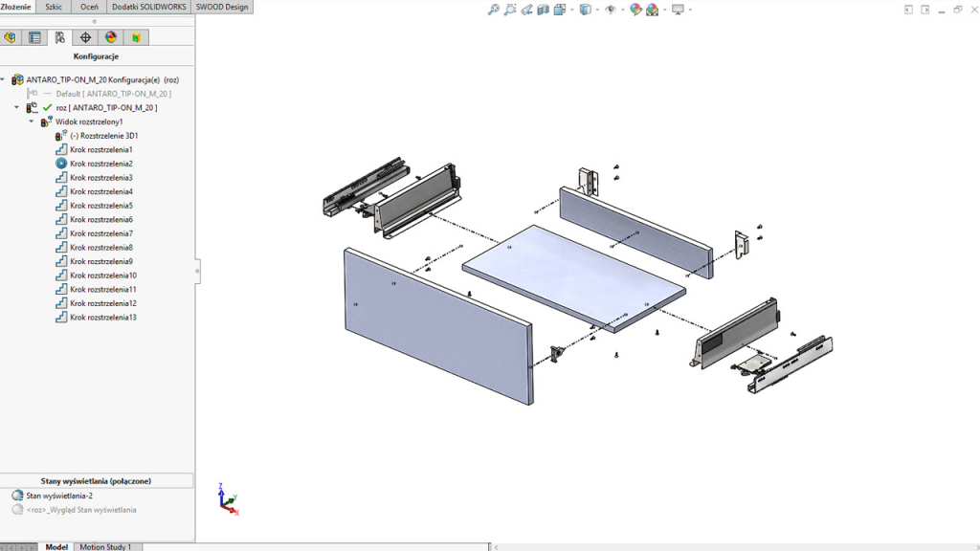980x551 pixels.
Task: Select the Zoom to Fit tool
Action: 493,9
